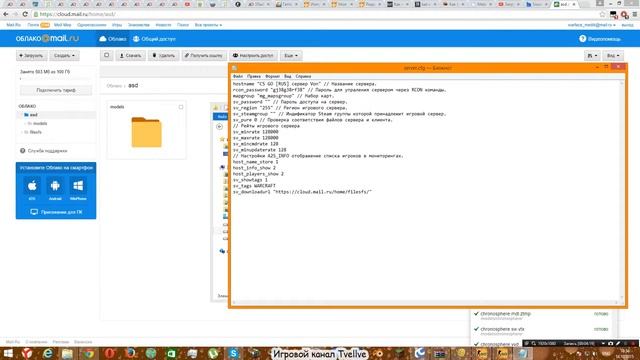
Task: Open the Правка menu in Notepad
Action: tap(253, 76)
